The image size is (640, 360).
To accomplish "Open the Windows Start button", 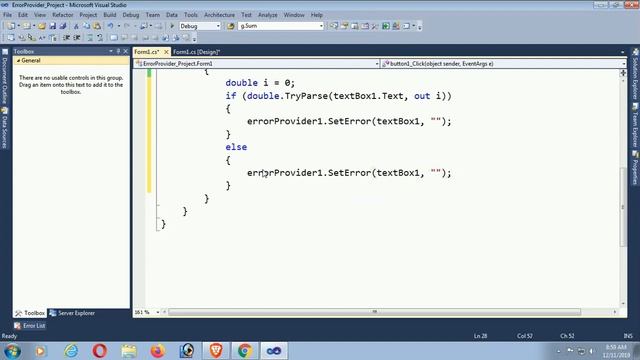I will (12, 351).
